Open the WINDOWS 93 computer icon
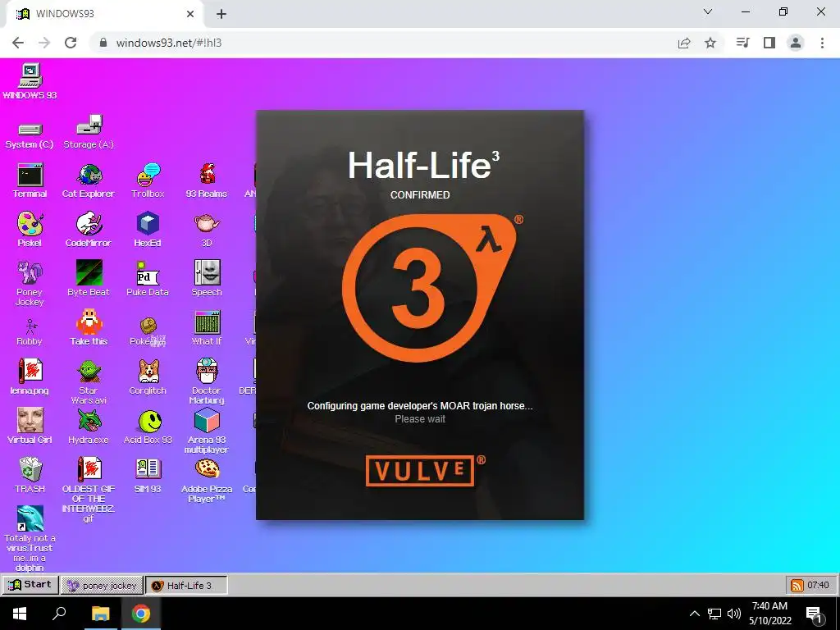The height and width of the screenshot is (630, 840). coord(30,81)
